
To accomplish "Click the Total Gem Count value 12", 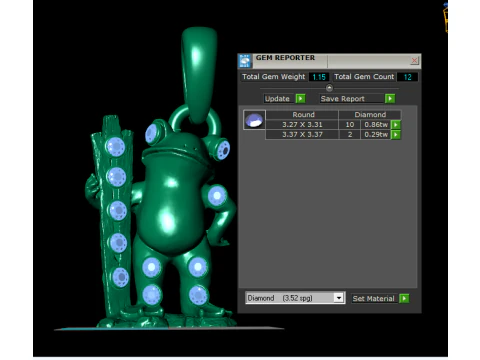I will [x=407, y=77].
